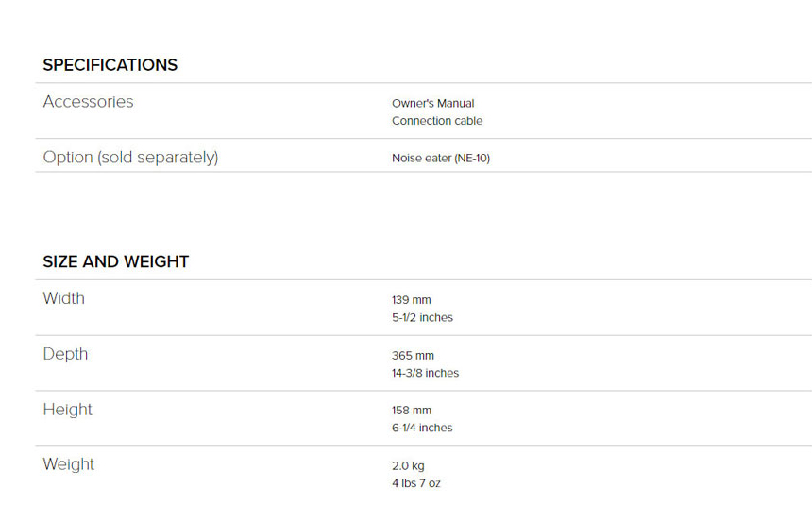Click the Connection cable text
The image size is (812, 521).
coord(437,121)
